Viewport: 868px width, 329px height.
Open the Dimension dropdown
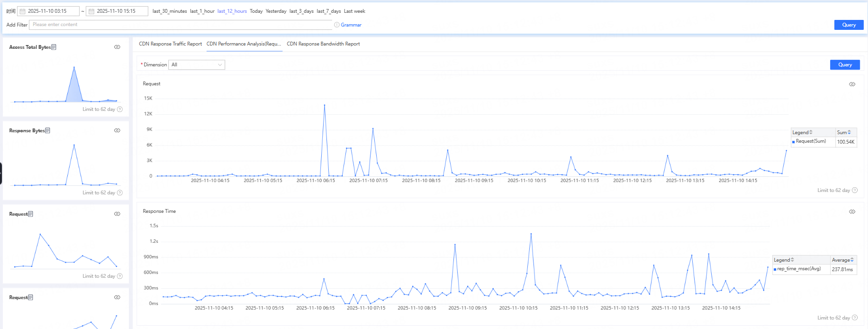[197, 64]
